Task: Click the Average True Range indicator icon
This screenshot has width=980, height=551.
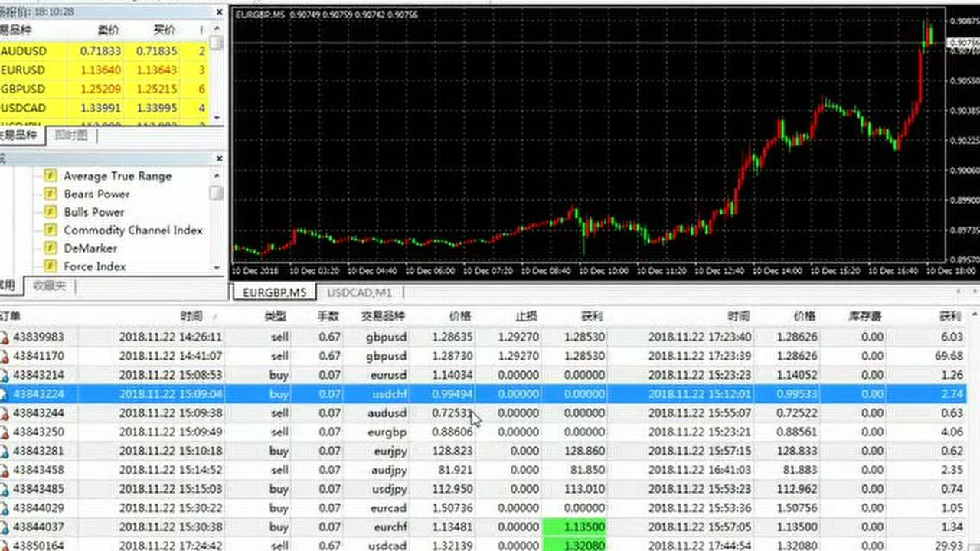Action: tap(51, 176)
